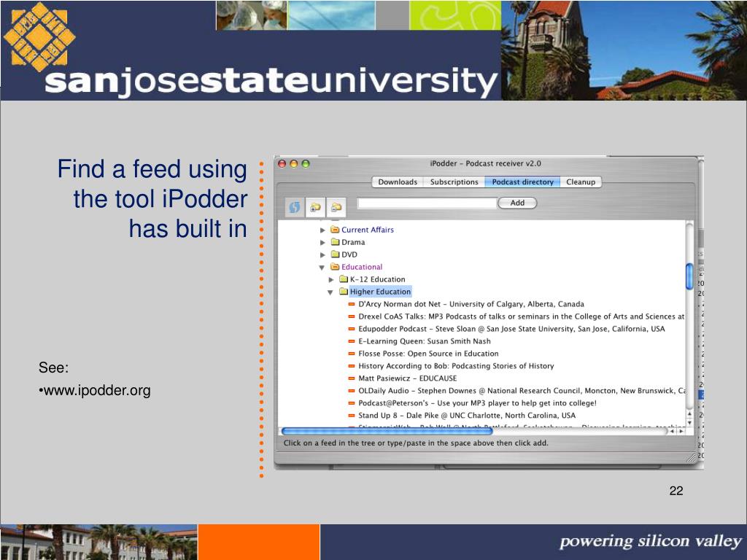This screenshot has height=560, width=747.
Task: Click feed icon beside Flosse Posse
Action: pyautogui.click(x=352, y=354)
